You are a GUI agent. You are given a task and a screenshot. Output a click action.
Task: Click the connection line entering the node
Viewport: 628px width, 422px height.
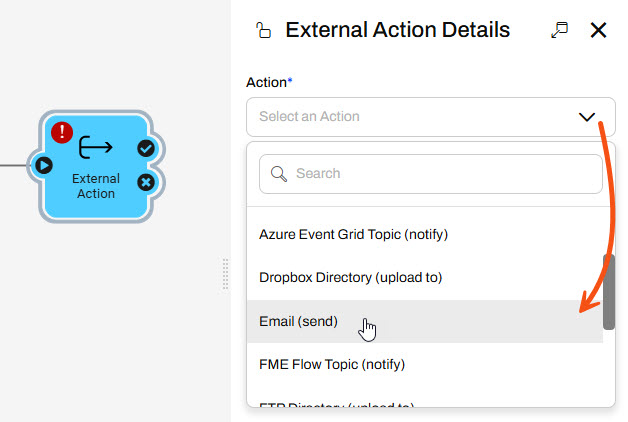point(15,165)
